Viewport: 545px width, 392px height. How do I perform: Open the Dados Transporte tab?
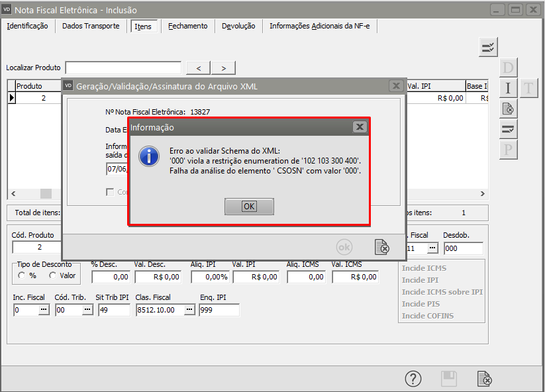(x=91, y=26)
